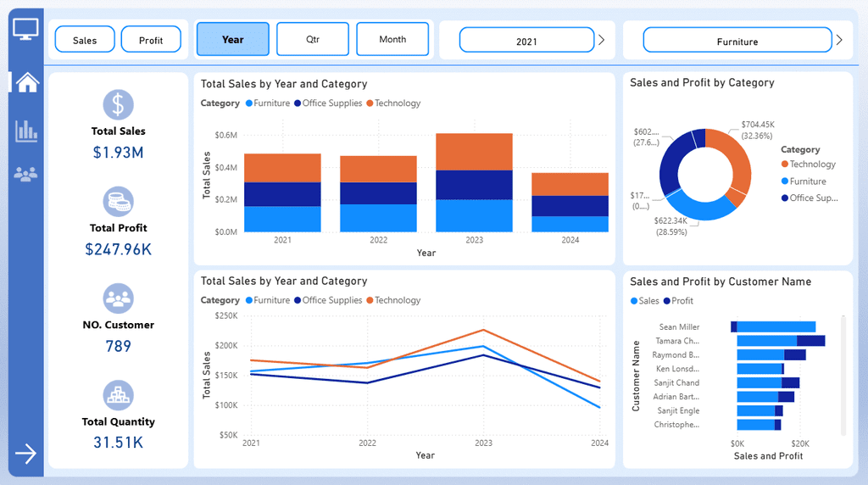
Task: Click the right arrow at sidebar bottom
Action: click(x=26, y=454)
